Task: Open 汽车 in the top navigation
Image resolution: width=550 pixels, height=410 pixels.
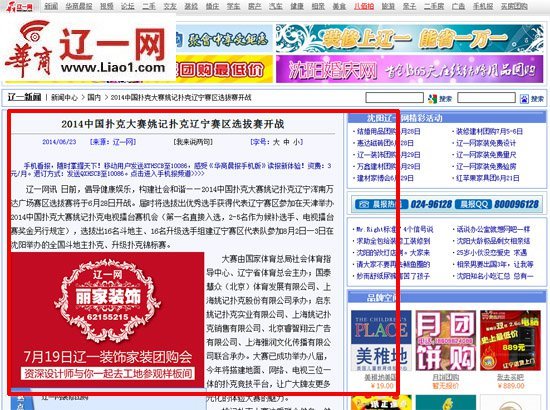Action: point(276,6)
